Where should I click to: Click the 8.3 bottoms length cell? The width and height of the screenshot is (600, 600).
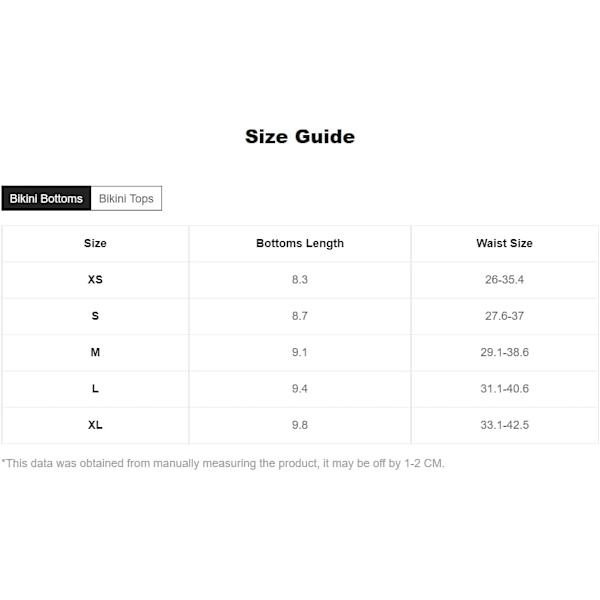300,280
